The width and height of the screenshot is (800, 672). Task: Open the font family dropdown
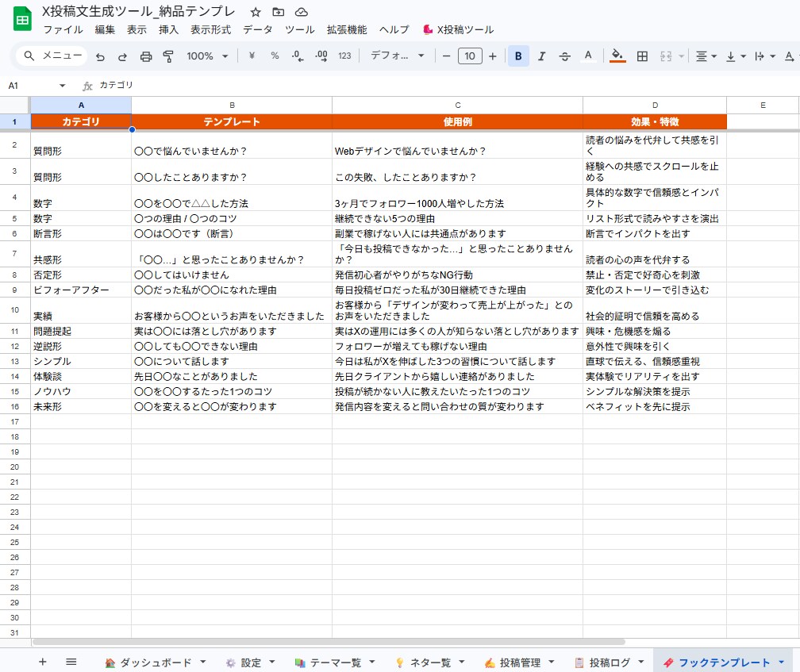398,56
